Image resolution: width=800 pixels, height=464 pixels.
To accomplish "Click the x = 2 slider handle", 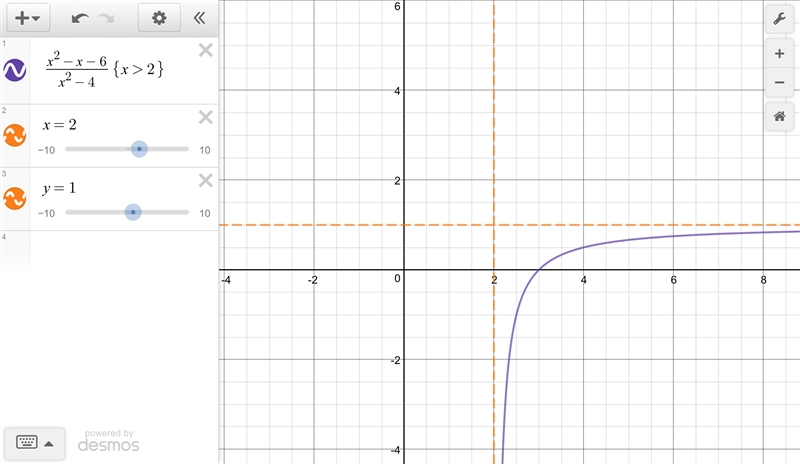I will pos(139,149).
